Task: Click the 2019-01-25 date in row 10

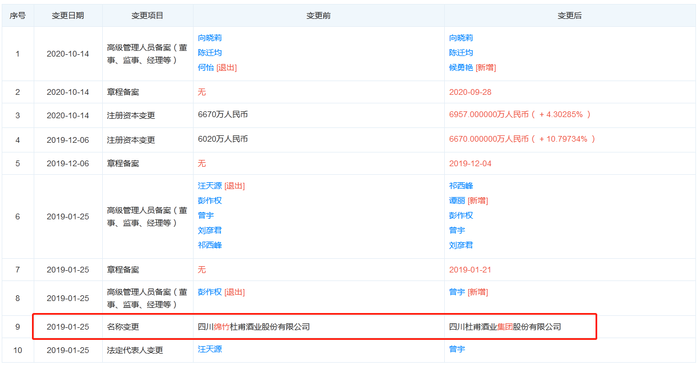Action: pyautogui.click(x=68, y=350)
